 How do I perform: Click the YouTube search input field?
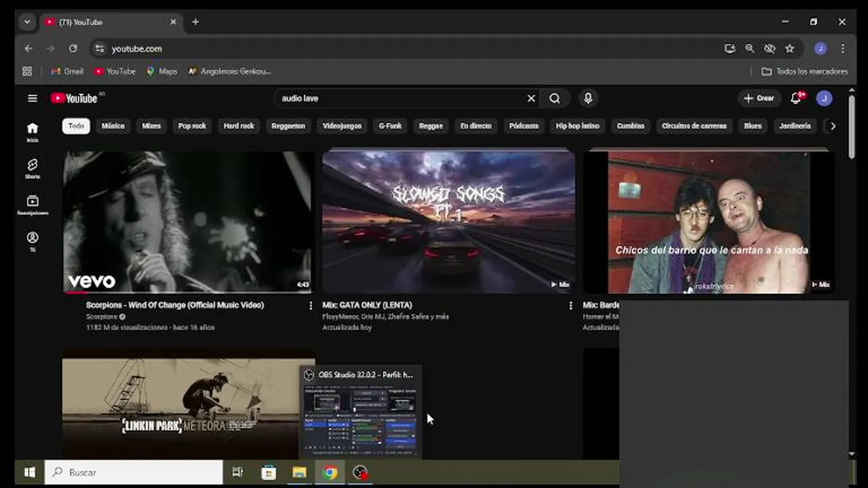(x=400, y=98)
